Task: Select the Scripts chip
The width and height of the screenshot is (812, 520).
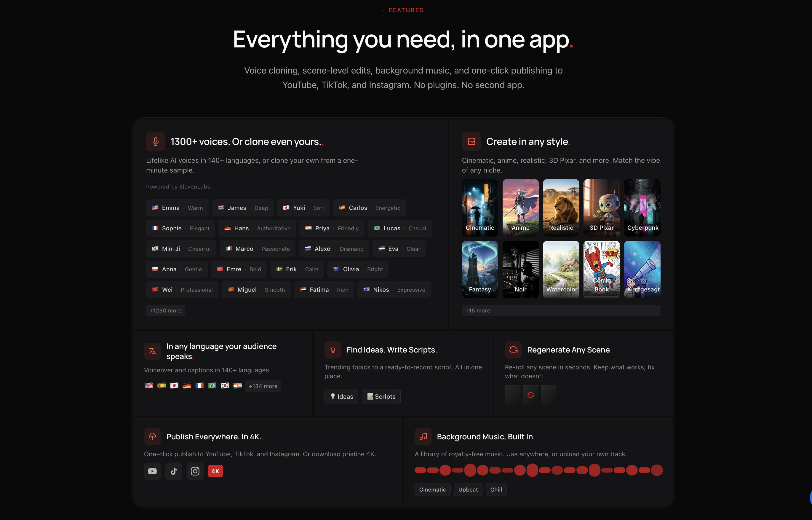Action: [381, 396]
